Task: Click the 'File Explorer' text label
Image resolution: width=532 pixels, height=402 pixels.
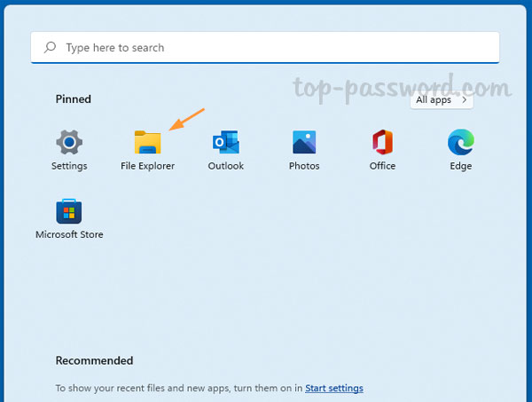Action: tap(147, 166)
